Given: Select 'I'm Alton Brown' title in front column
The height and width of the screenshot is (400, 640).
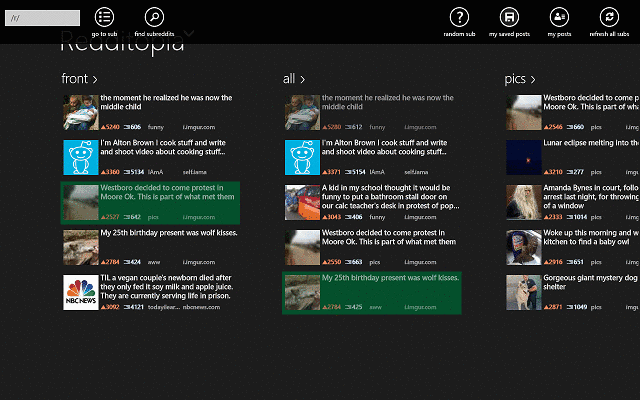Looking at the screenshot, I should click(x=163, y=147).
